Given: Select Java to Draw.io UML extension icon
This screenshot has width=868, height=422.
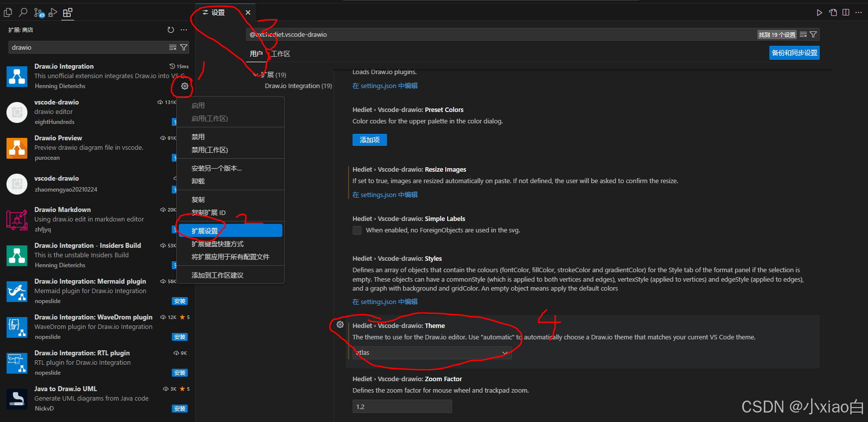Looking at the screenshot, I should click(x=17, y=399).
